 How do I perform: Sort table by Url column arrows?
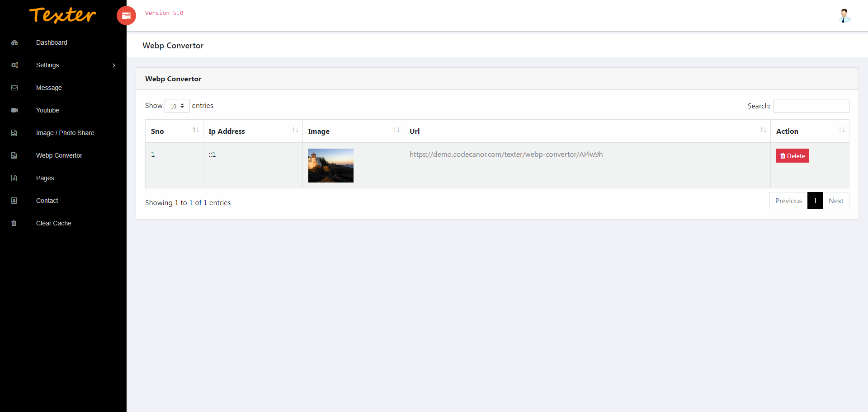pos(763,130)
